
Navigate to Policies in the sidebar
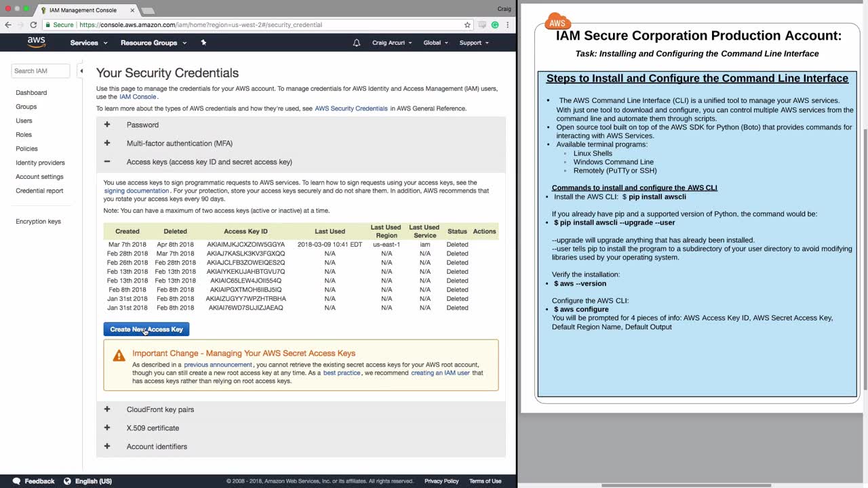click(x=26, y=149)
